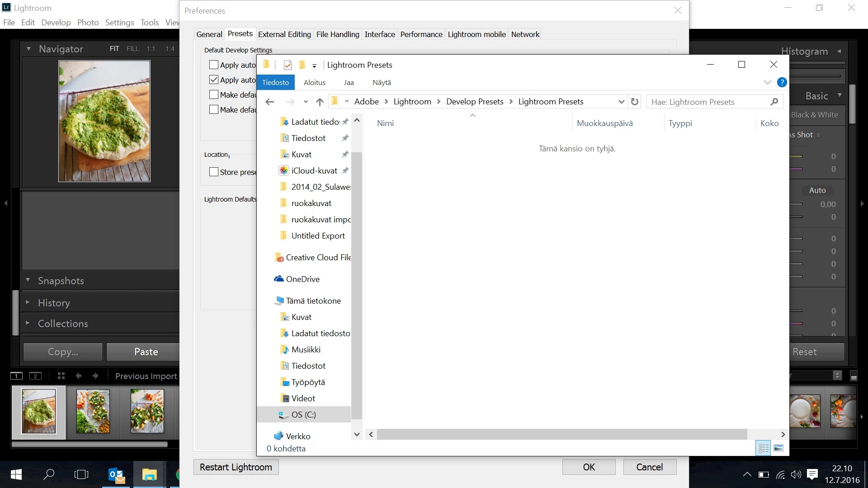Click Restart Lightroom button
868x488 pixels.
coord(236,467)
